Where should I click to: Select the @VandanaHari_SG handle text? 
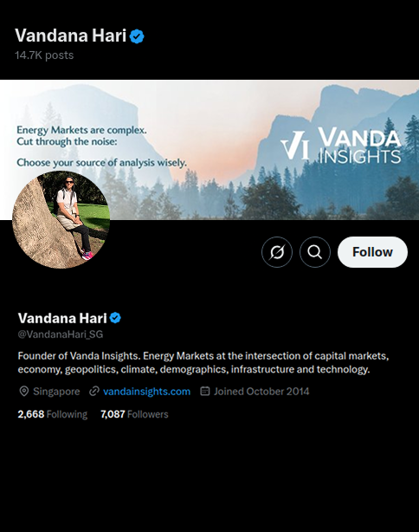pos(61,334)
